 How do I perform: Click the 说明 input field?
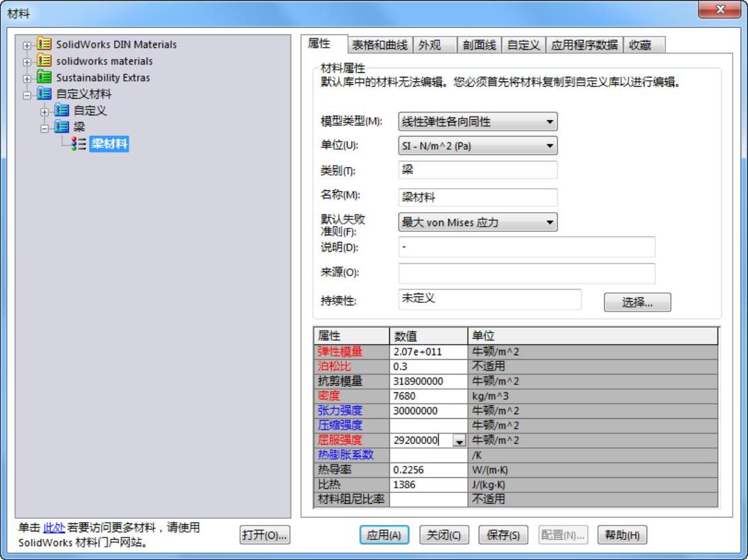527,247
